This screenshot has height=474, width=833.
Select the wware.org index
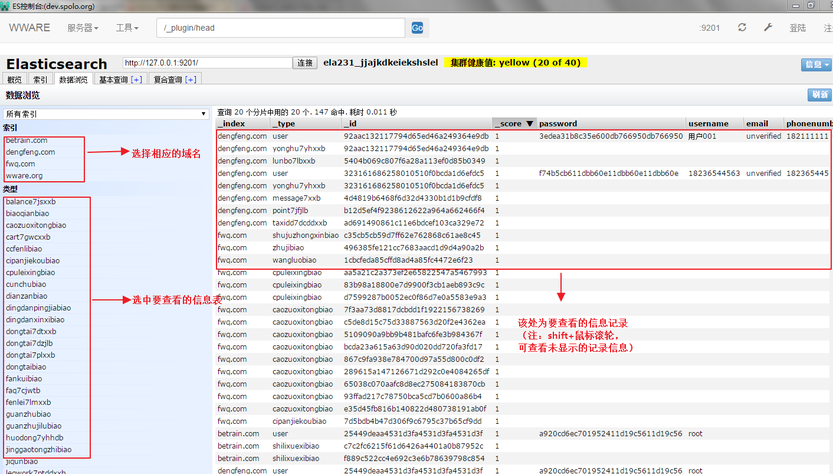click(x=24, y=175)
